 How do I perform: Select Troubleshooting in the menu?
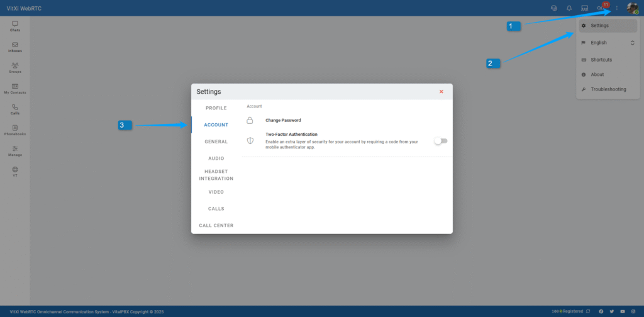pyautogui.click(x=608, y=89)
